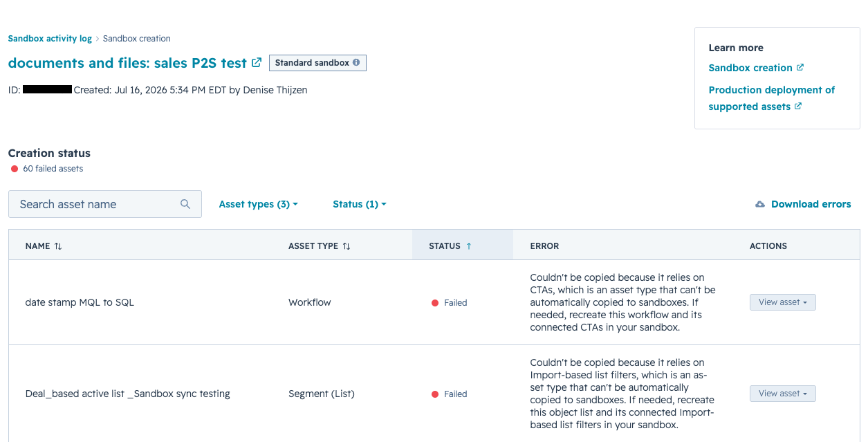Image resolution: width=868 pixels, height=442 pixels.
Task: Open Production deployment of supported assets link
Action: [772, 98]
